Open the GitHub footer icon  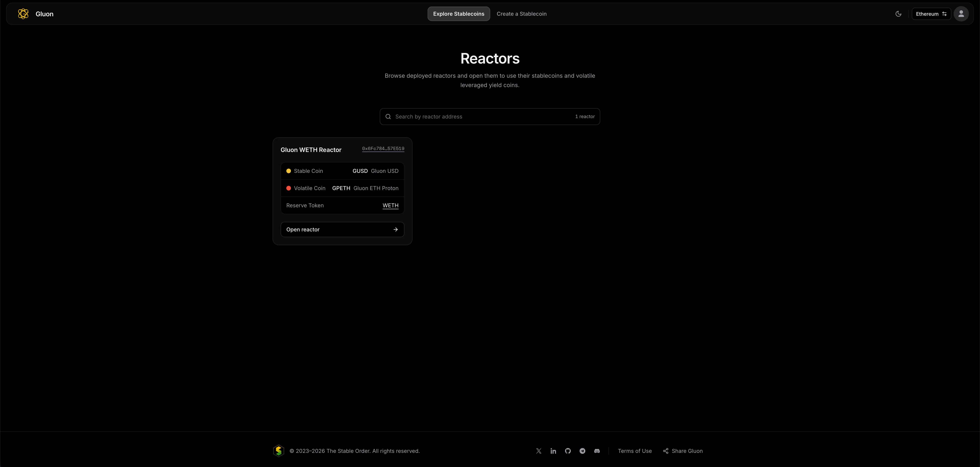click(568, 451)
